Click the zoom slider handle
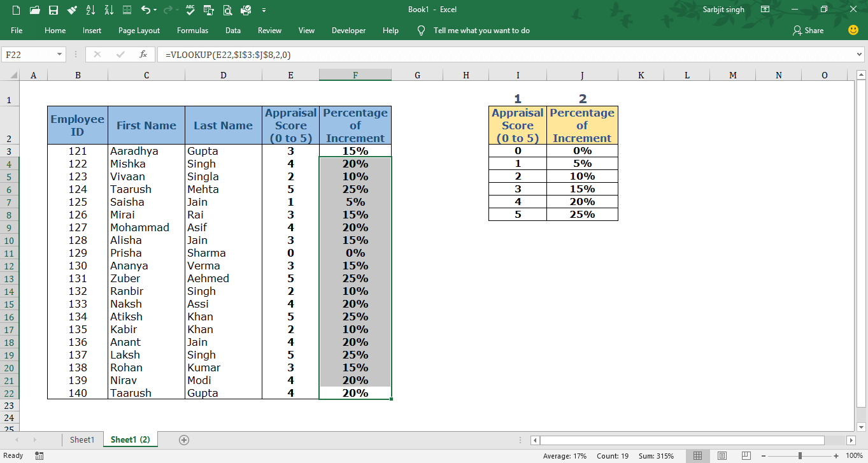This screenshot has height=463, width=868. [800, 455]
